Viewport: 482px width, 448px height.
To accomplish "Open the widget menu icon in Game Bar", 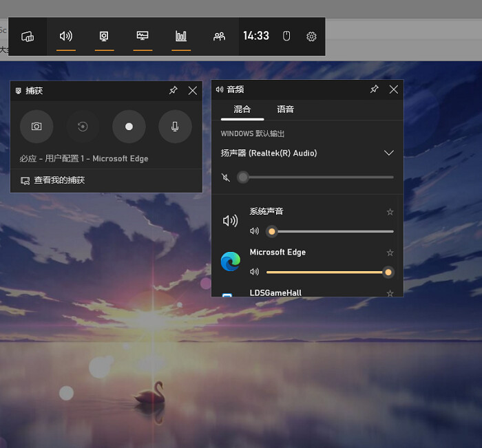I will tap(28, 36).
